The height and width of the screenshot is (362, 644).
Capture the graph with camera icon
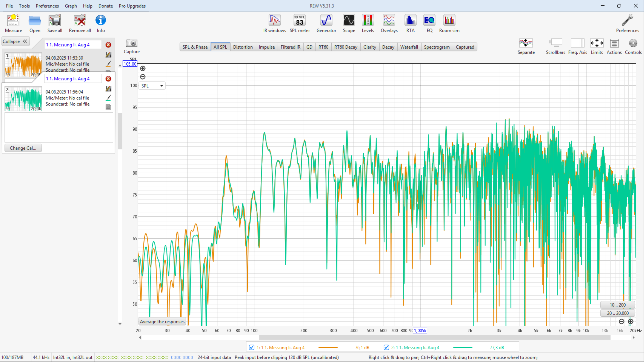[131, 46]
